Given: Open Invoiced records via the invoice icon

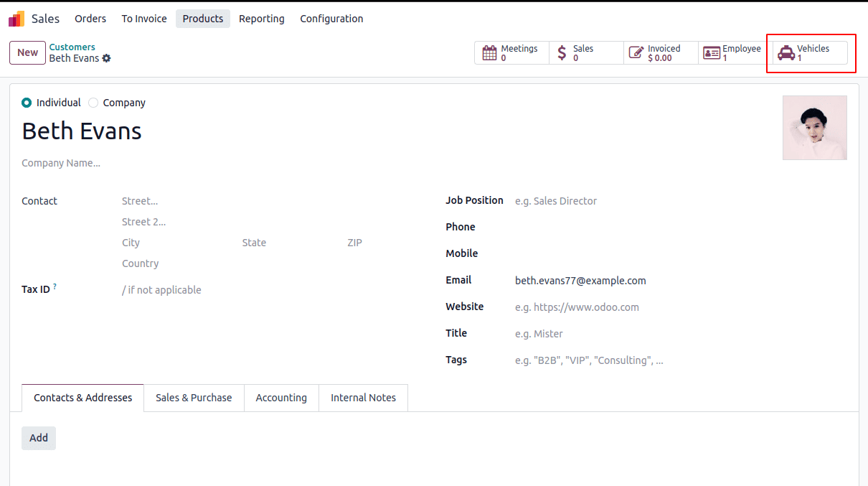Looking at the screenshot, I should [x=636, y=52].
